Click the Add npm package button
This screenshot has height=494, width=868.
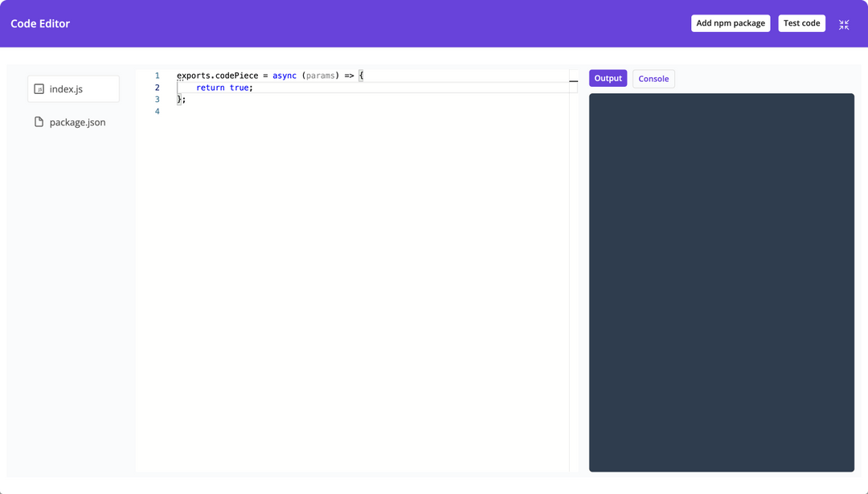coord(730,22)
